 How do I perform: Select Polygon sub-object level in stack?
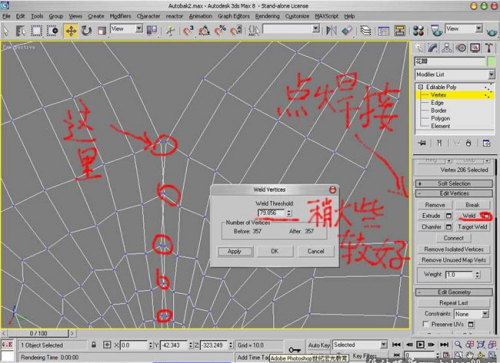440,118
